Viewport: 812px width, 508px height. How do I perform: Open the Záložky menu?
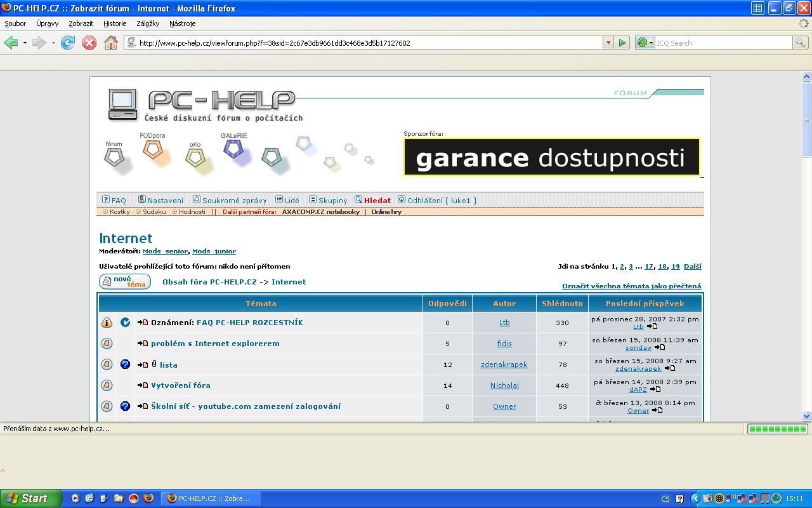[148, 23]
